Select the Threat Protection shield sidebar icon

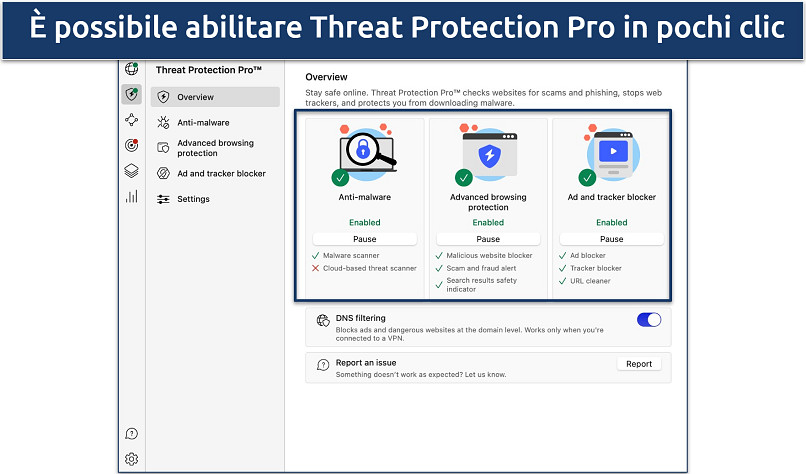[131, 95]
